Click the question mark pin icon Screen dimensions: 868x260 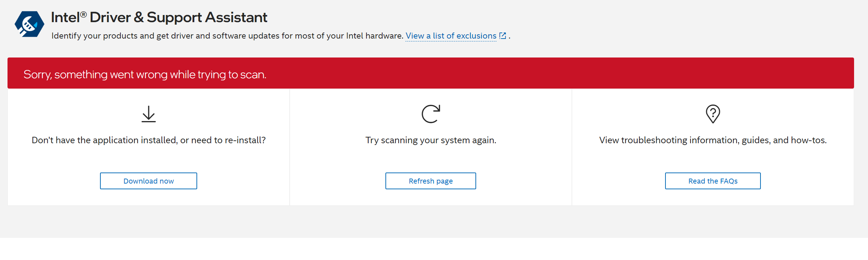(713, 114)
